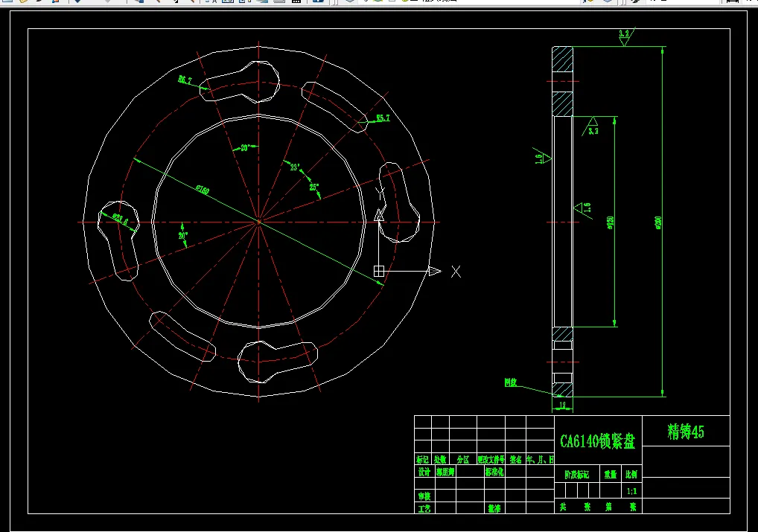
Task: Click the leader note text at section bottom-left
Action: click(511, 382)
